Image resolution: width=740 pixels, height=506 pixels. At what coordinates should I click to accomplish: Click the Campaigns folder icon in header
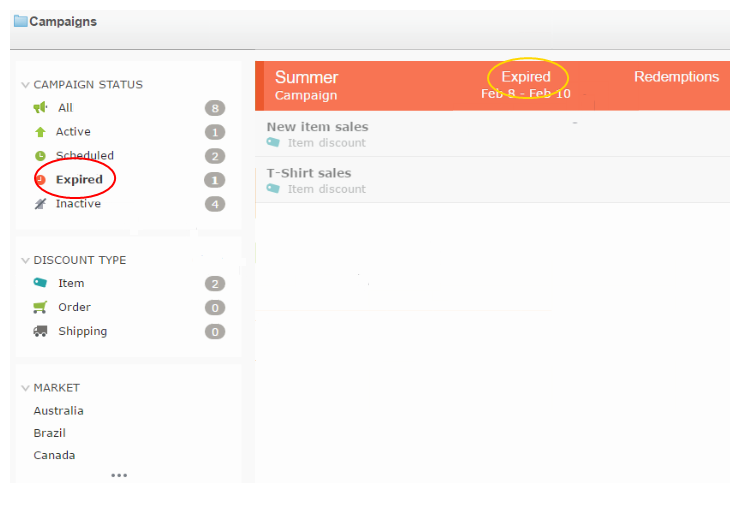coord(20,21)
